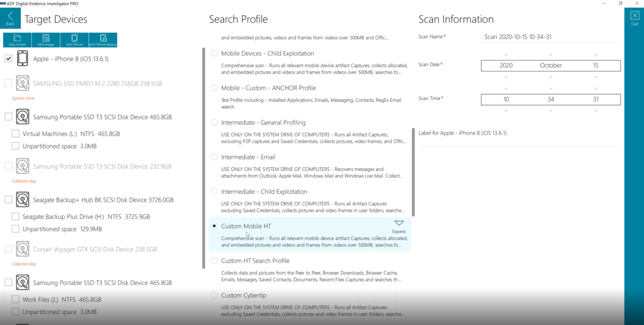Check the Samsung SSD above Work Files checkbox
Image resolution: width=644 pixels, height=325 pixels.
pos(8,283)
